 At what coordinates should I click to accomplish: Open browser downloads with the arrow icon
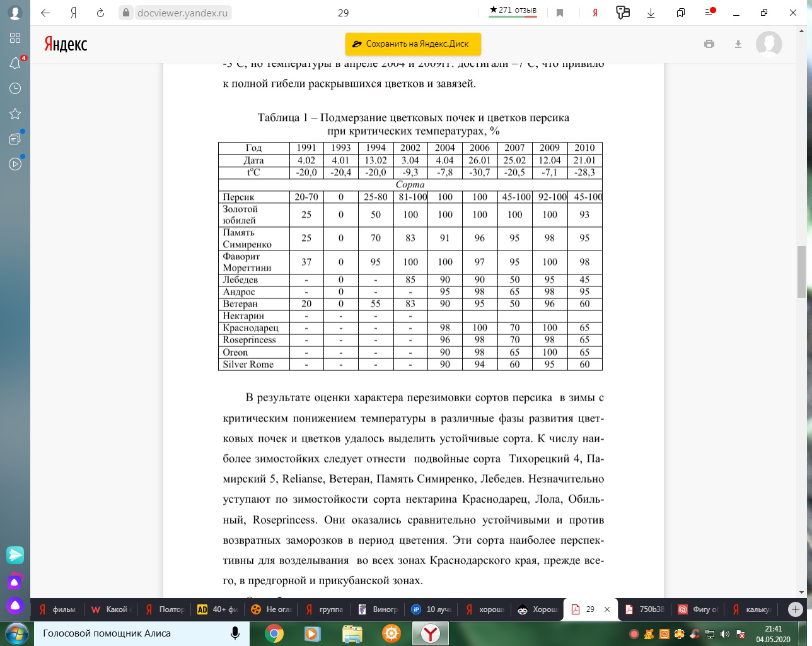[x=651, y=13]
